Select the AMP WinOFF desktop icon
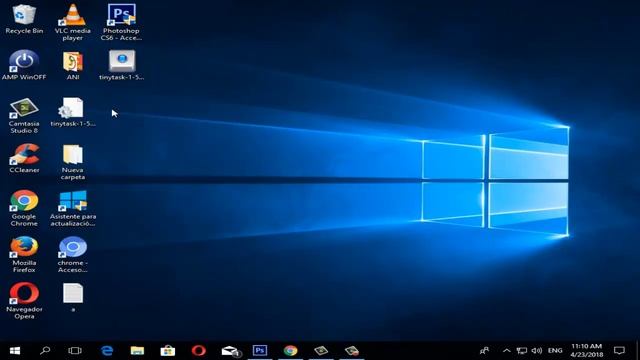The height and width of the screenshot is (360, 640). point(24,65)
